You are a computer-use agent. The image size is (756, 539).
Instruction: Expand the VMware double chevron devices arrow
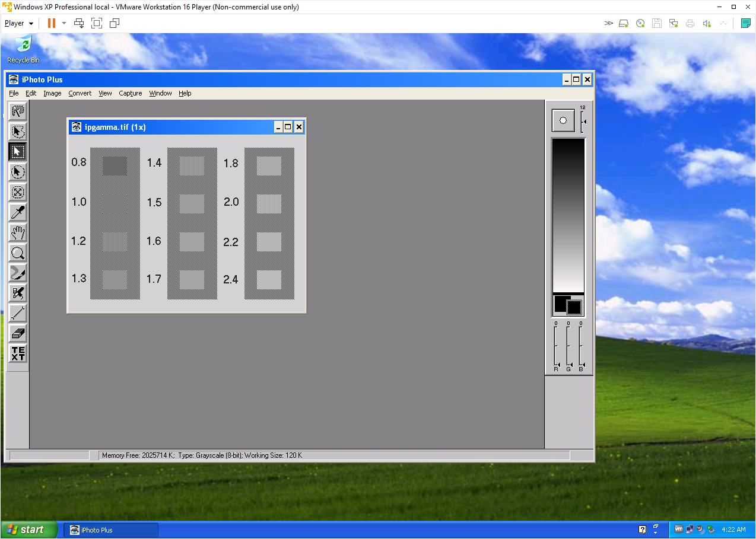[x=608, y=23]
